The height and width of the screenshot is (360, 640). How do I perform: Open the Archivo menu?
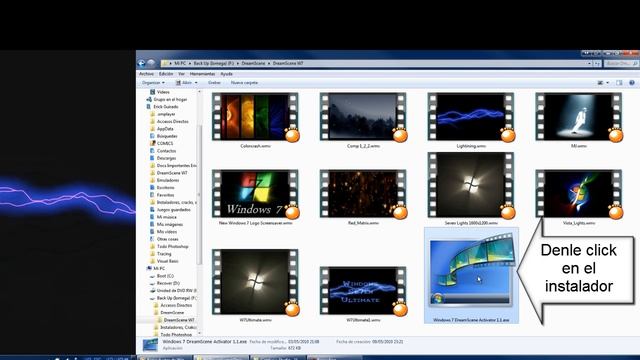tap(147, 74)
